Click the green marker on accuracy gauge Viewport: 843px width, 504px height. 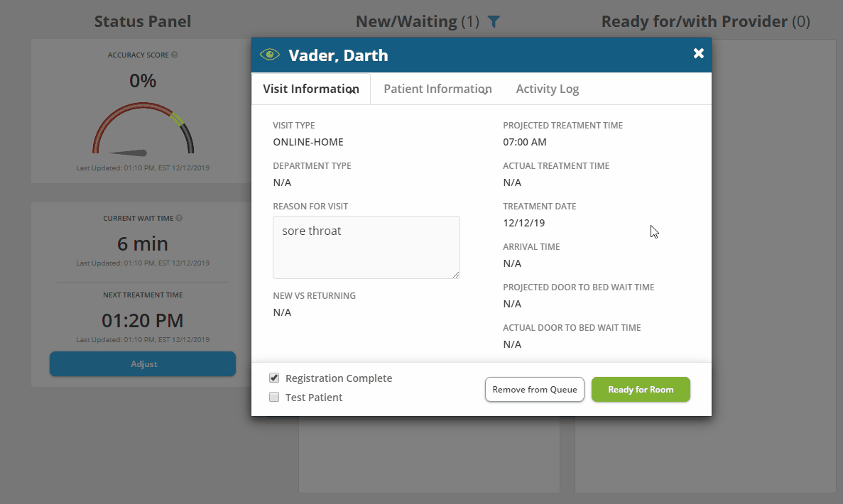[177, 119]
